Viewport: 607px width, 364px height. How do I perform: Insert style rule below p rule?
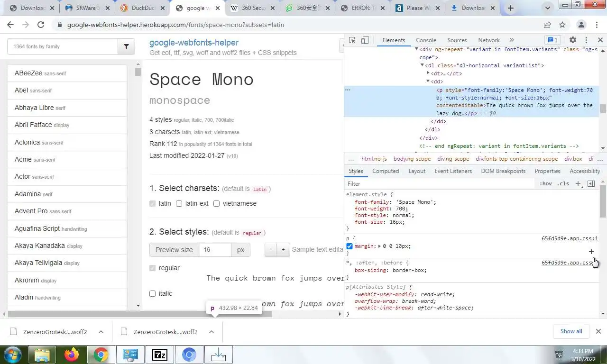(x=591, y=252)
